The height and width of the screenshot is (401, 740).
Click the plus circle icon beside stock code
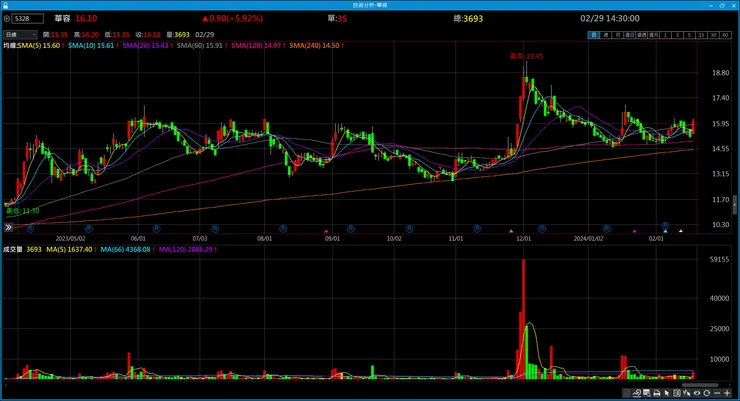tap(7, 19)
